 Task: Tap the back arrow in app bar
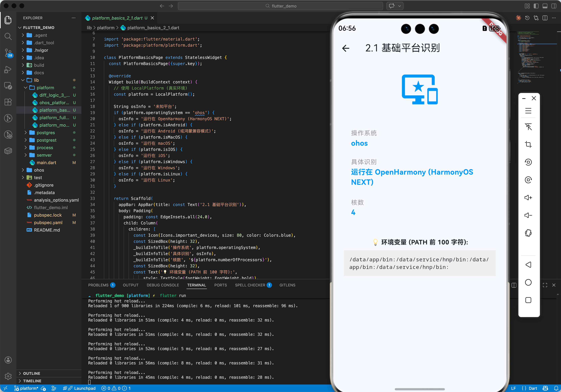click(346, 48)
